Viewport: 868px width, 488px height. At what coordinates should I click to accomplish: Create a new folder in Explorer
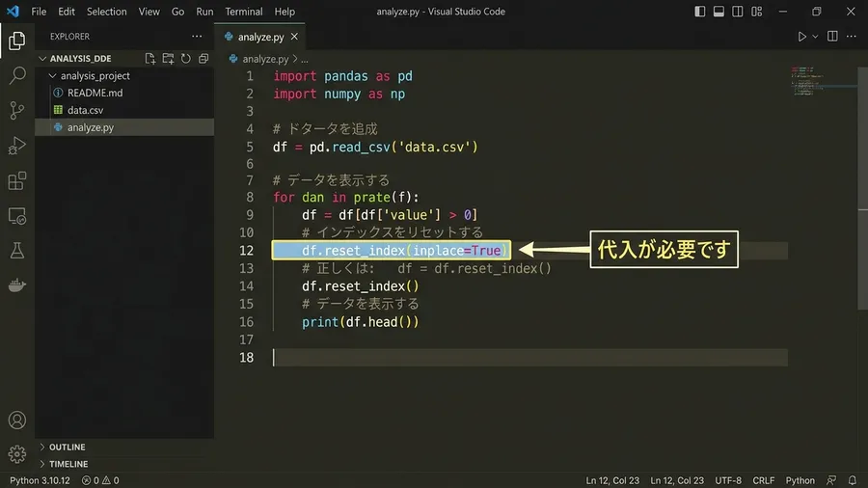(x=168, y=59)
